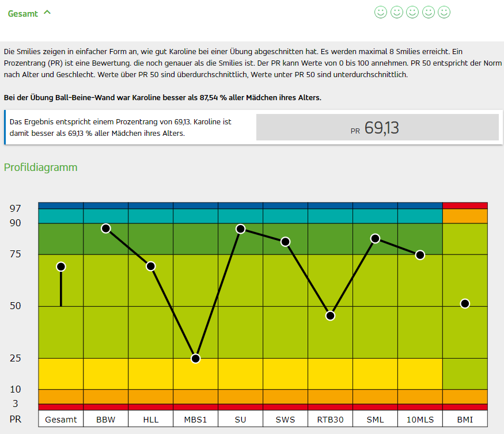
Task: Click the PR 69,13 result box
Action: point(377,127)
